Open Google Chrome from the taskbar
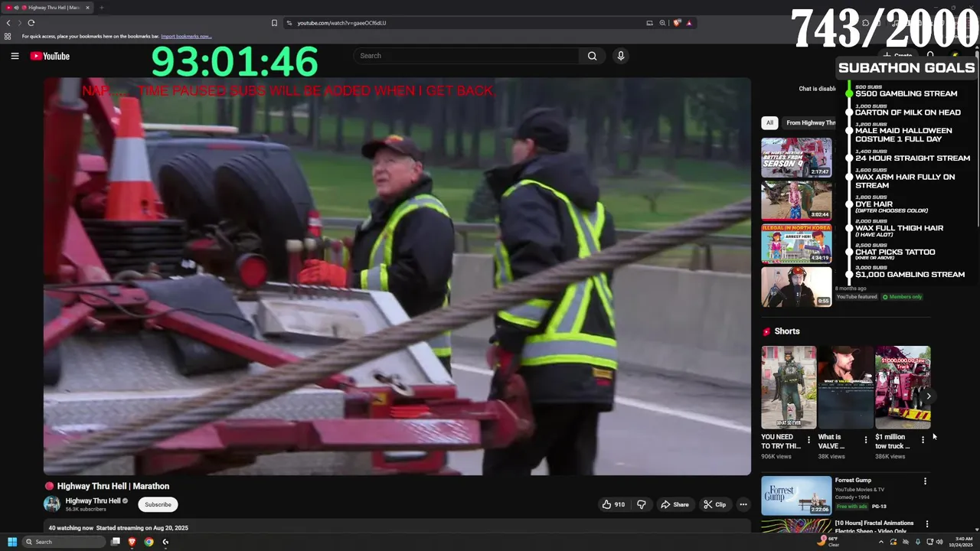980x551 pixels. pos(149,542)
